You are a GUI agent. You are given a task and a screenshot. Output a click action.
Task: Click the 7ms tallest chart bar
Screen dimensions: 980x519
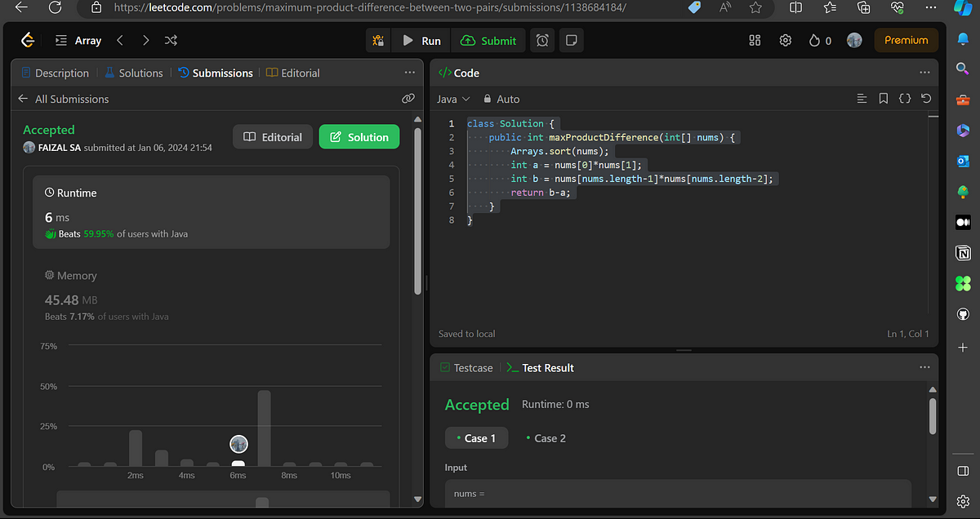(x=265, y=428)
